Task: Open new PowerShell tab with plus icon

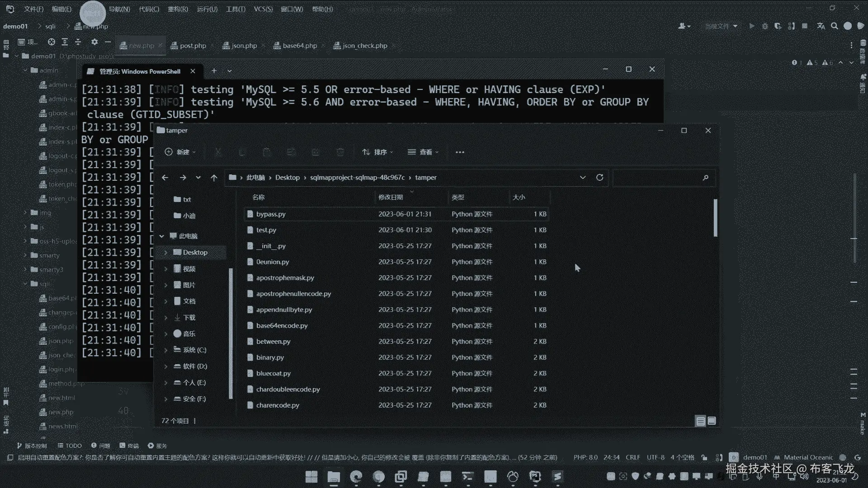Action: pos(214,71)
